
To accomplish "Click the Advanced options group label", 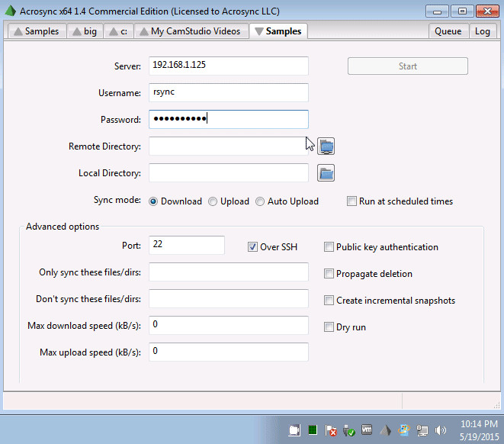I will (x=63, y=227).
